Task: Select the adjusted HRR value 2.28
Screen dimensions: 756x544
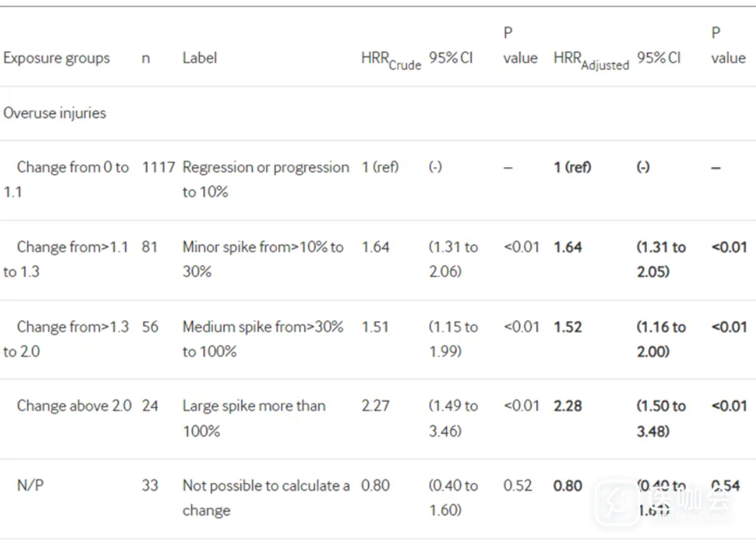Action: [x=568, y=406]
